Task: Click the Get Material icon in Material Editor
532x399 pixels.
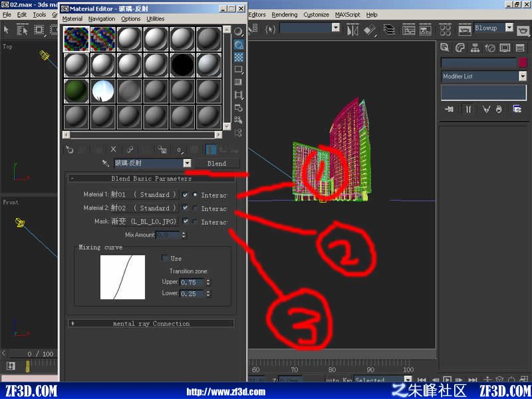Action: coord(70,150)
